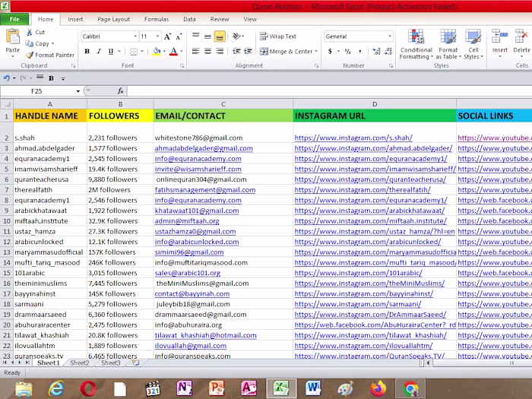The image size is (532, 399).
Task: Switch to the Review tab
Action: point(220,19)
